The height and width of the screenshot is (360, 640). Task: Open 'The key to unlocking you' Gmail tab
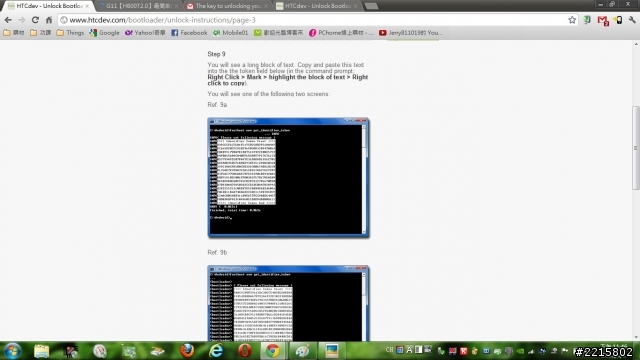(227, 6)
